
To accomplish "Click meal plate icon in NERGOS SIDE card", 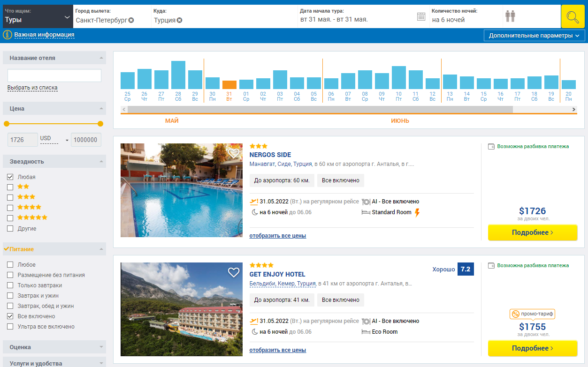I will tap(366, 202).
